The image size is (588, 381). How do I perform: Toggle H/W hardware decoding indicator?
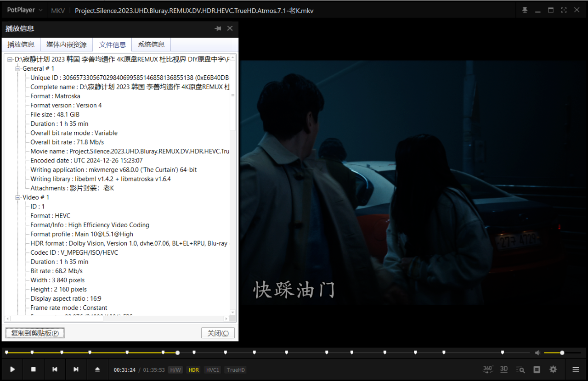point(175,370)
